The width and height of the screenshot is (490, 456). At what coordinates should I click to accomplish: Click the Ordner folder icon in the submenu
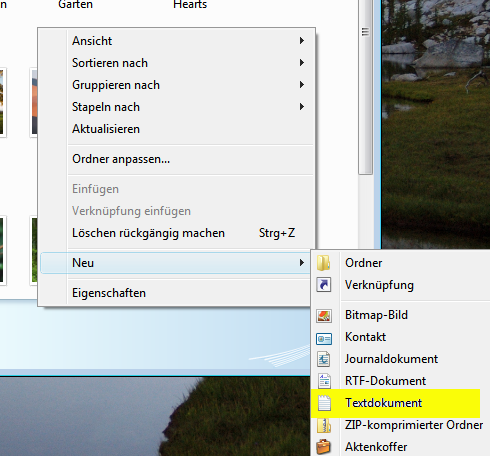[323, 263]
